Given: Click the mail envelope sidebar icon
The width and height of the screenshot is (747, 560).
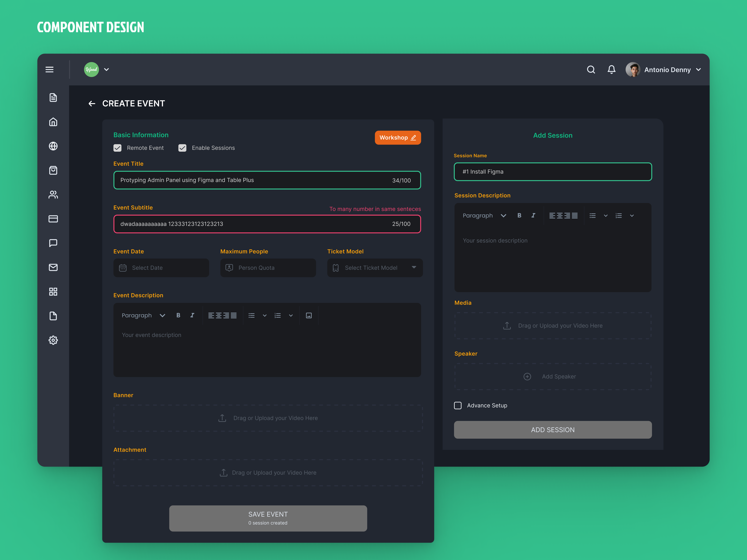Looking at the screenshot, I should pyautogui.click(x=53, y=267).
